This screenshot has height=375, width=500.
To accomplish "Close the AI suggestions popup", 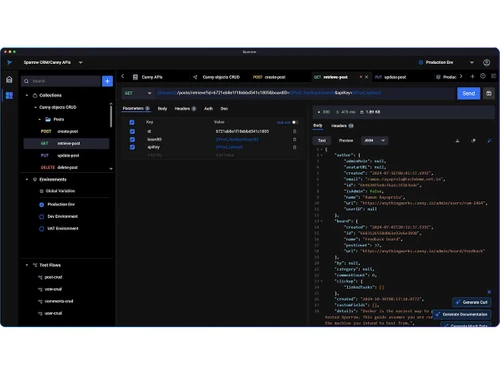I will (489, 292).
